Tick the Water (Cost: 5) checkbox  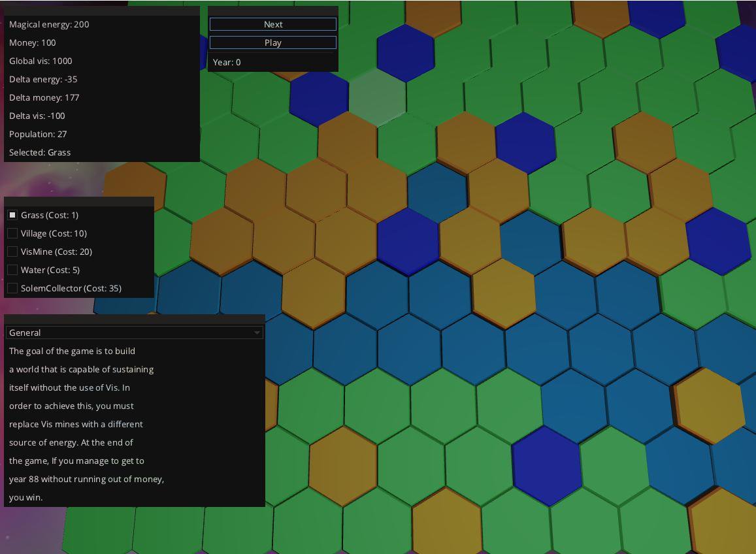[x=12, y=270]
